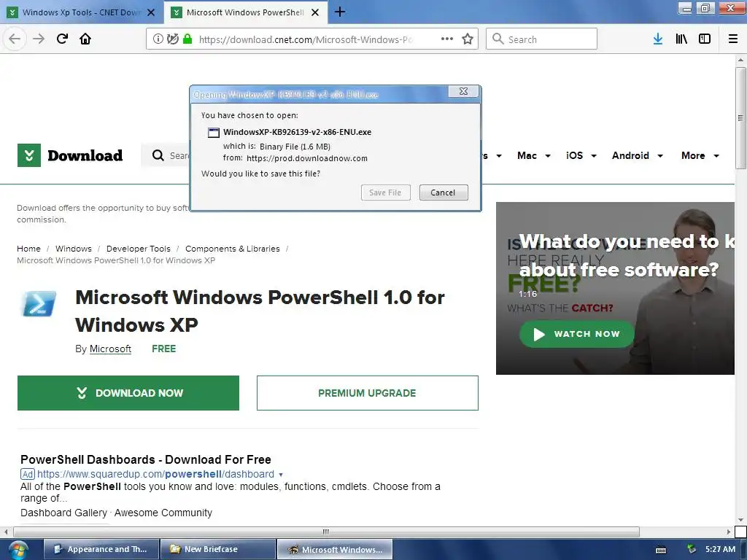Click the tracking protection shield icon
This screenshot has width=747, height=560.
pos(172,39)
